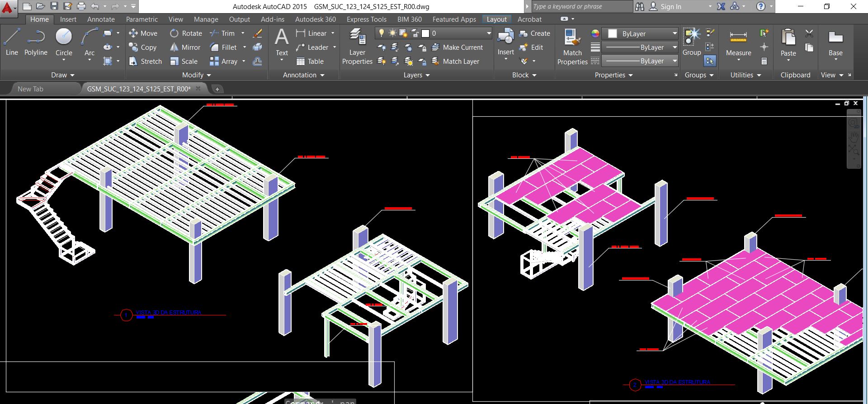Click the Mirror tool in Modify
868x404 pixels.
[x=185, y=48]
